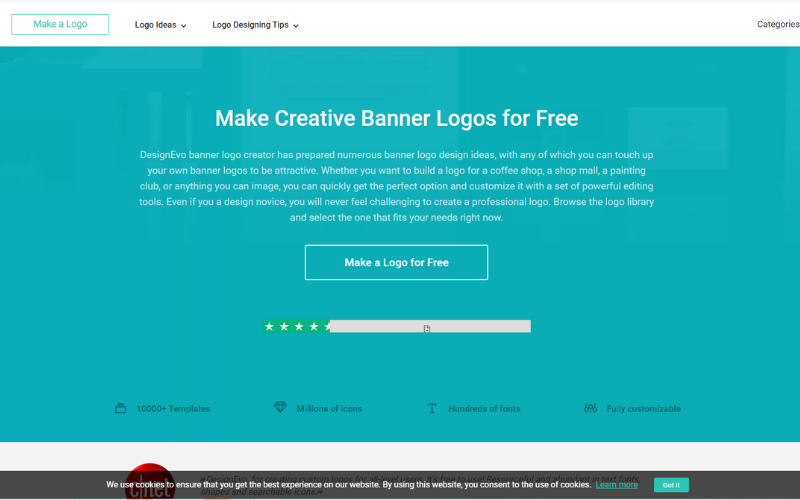This screenshot has height=500, width=800.
Task: Click the T font icon
Action: (432, 408)
